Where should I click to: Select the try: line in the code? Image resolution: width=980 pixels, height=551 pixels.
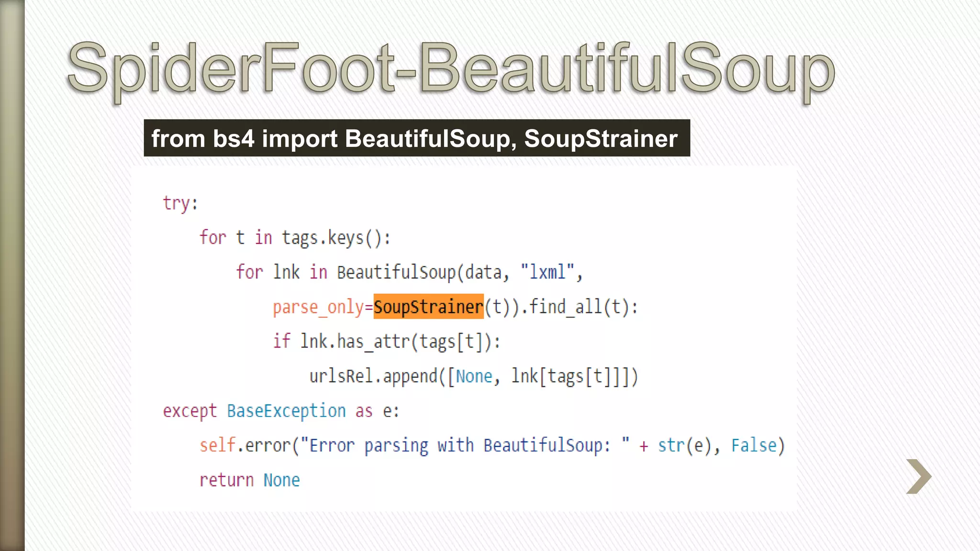pos(179,203)
